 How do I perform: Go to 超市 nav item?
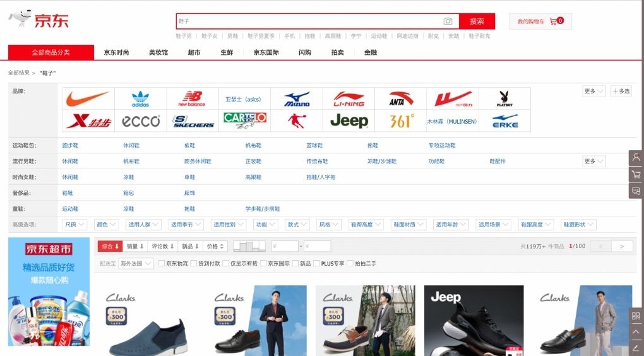[194, 52]
